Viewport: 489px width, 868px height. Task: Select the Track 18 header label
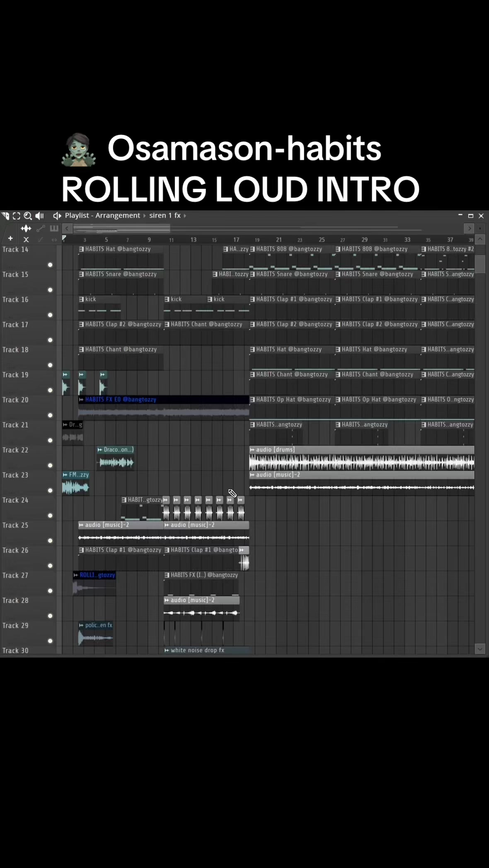15,350
